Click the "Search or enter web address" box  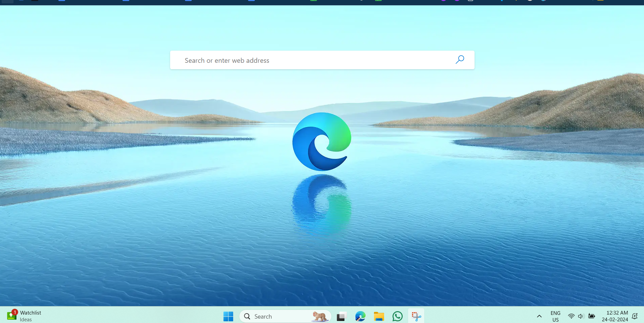(322, 60)
